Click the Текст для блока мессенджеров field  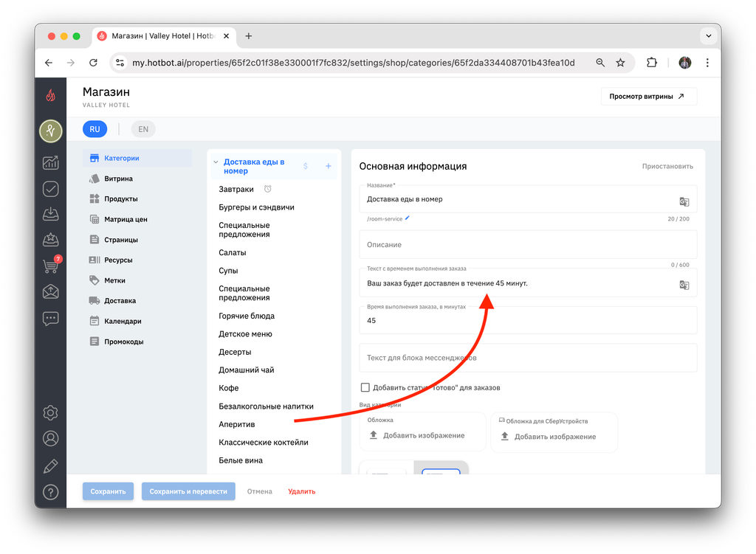coord(528,358)
